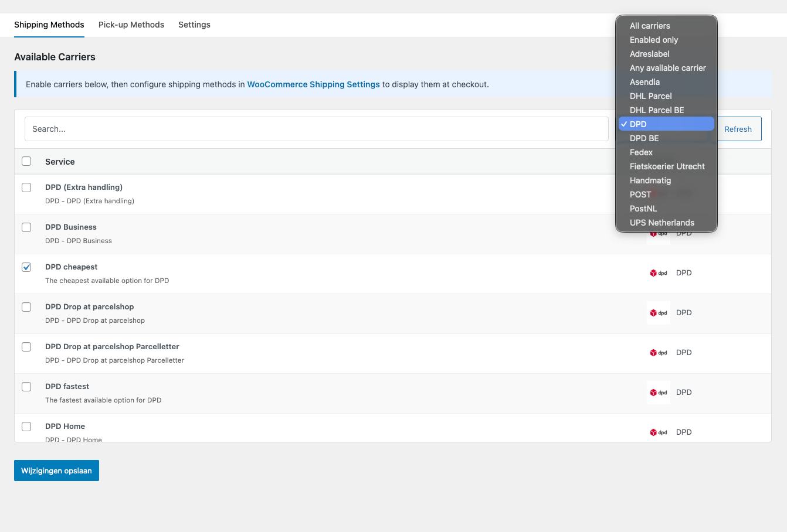Click the DPD Business service title
The image size is (787, 532).
coord(71,227)
